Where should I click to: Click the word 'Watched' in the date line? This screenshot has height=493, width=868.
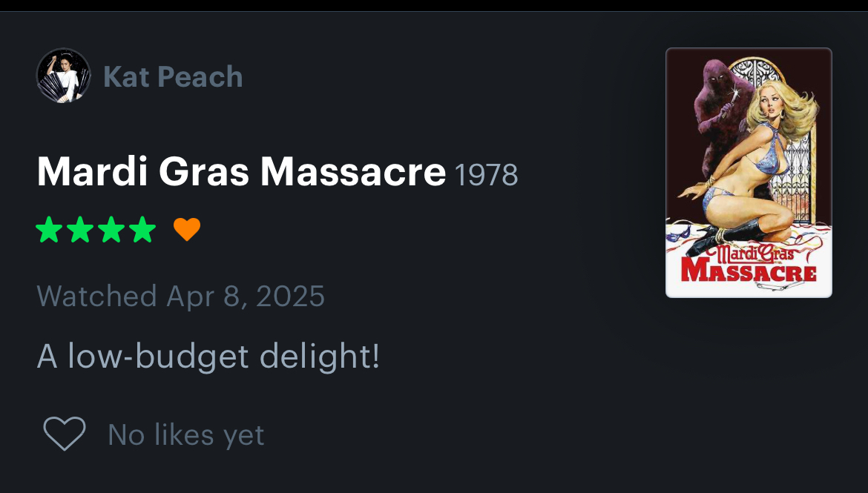pyautogui.click(x=97, y=296)
